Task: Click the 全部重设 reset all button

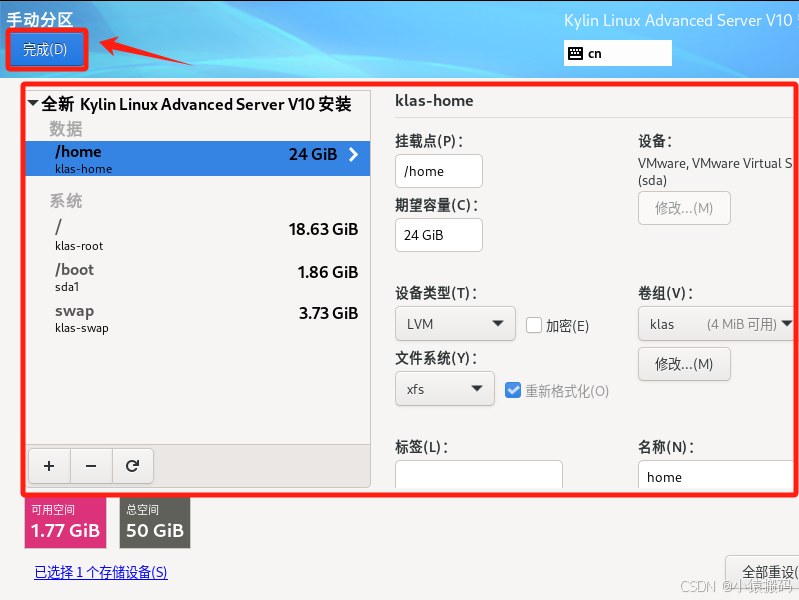Action: 763,572
